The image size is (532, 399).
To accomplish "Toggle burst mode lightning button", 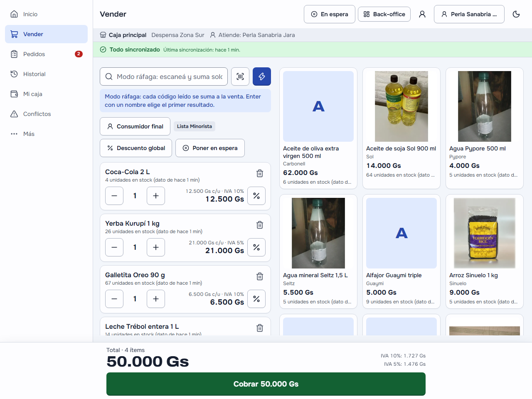I will (262, 76).
